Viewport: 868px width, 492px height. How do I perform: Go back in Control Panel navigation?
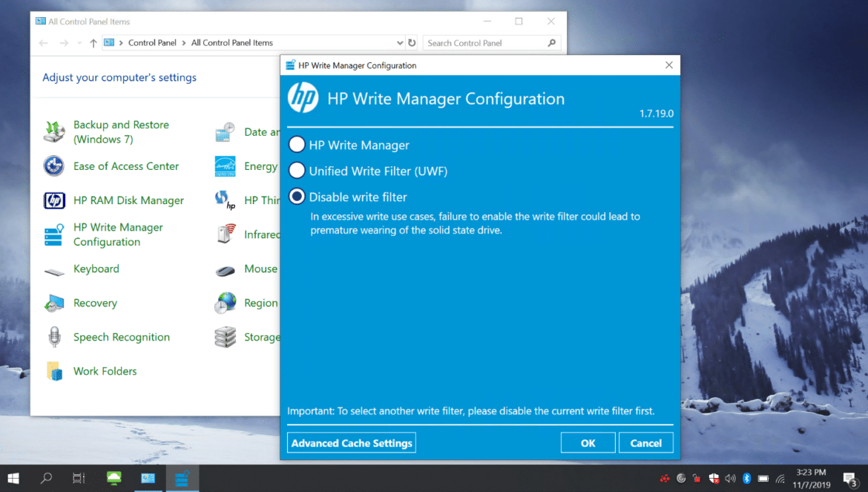(x=44, y=42)
